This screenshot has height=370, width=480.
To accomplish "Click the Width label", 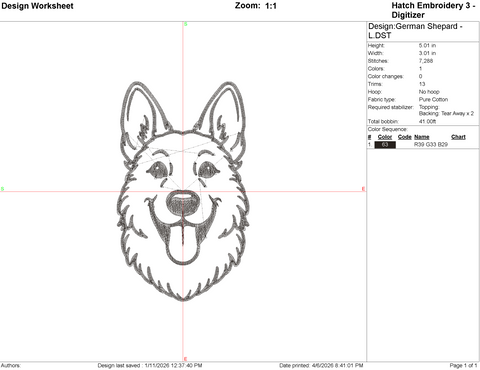I will tap(375, 53).
